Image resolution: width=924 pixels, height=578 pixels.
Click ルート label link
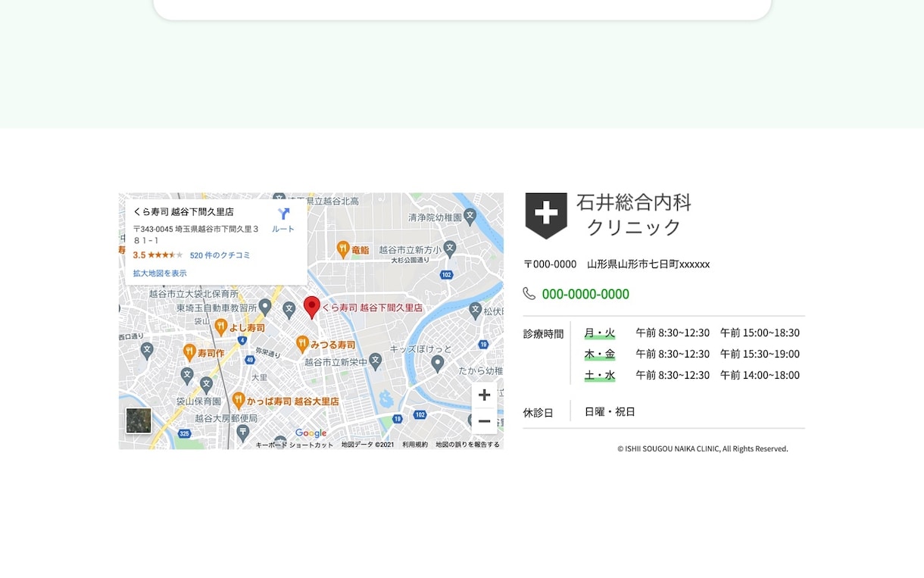click(x=283, y=229)
